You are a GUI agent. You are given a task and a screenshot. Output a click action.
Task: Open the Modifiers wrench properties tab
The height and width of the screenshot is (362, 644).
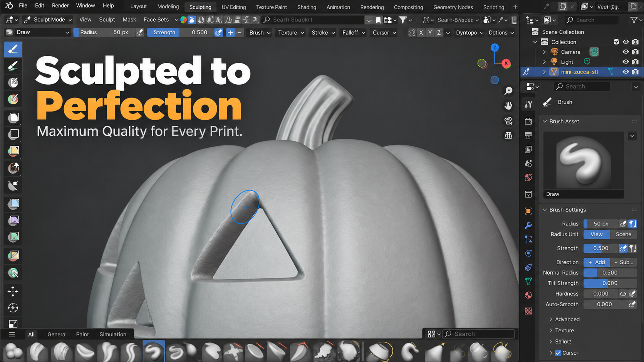[x=528, y=225]
